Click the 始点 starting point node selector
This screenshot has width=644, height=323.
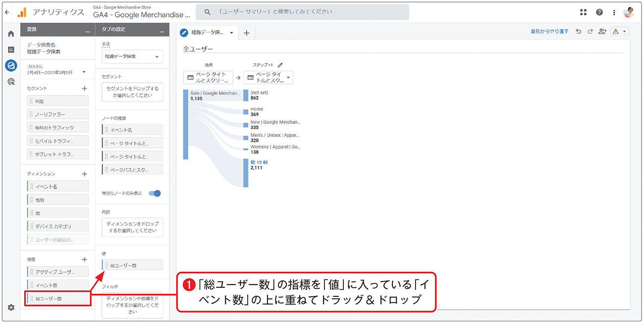208,78
